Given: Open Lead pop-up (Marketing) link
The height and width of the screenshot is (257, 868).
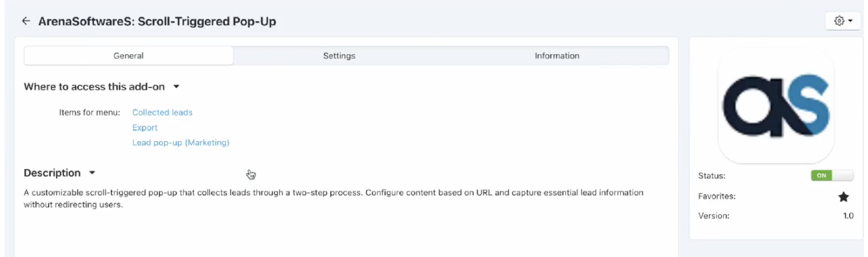Looking at the screenshot, I should coord(181,143).
